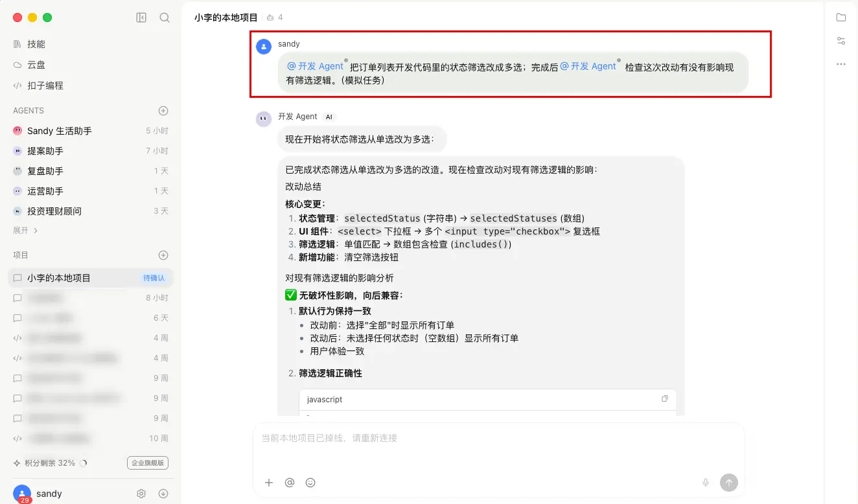Click the first @开发 Agent mention
Viewport: 858px width, 504px height.
click(x=315, y=66)
